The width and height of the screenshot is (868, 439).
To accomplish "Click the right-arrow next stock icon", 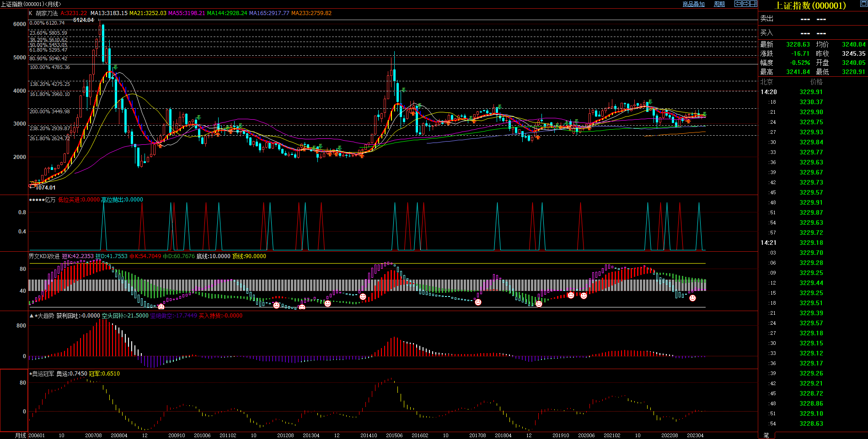I will [x=746, y=4].
